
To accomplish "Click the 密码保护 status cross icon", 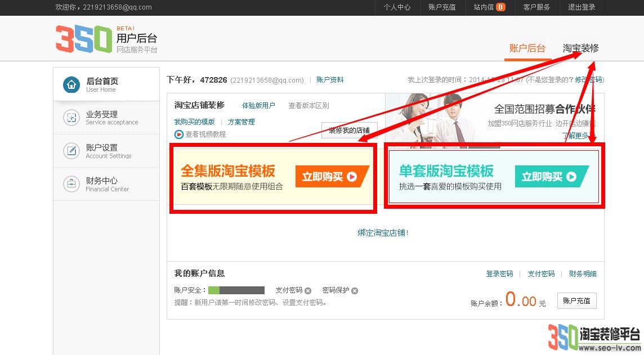I will [355, 291].
